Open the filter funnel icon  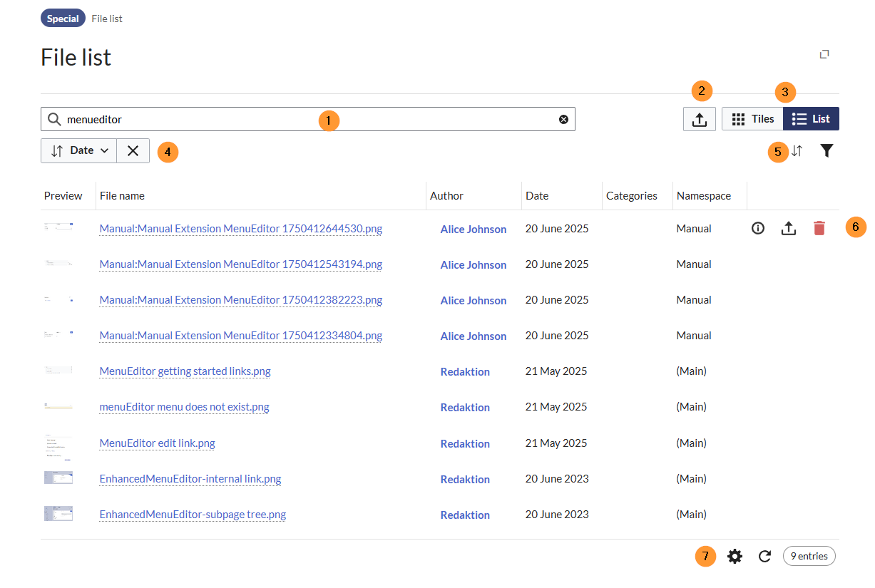coord(826,151)
